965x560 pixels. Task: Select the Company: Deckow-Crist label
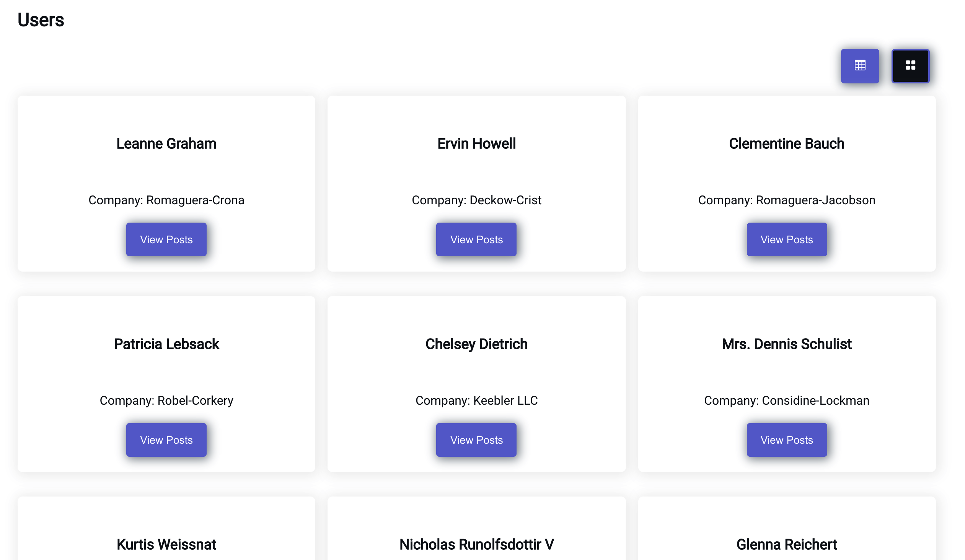[x=476, y=200]
